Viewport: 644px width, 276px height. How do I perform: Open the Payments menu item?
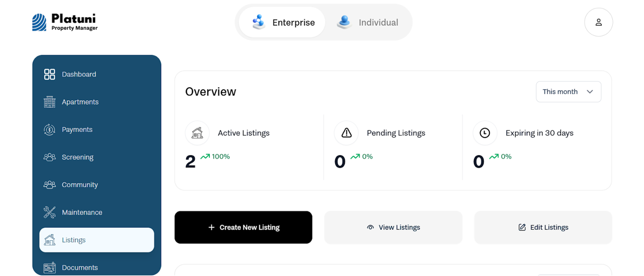(97, 129)
